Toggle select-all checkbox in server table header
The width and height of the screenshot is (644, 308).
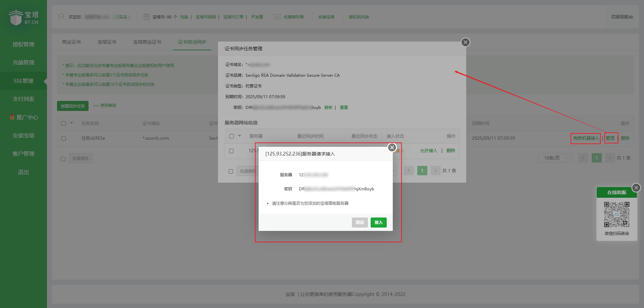pyautogui.click(x=231, y=136)
